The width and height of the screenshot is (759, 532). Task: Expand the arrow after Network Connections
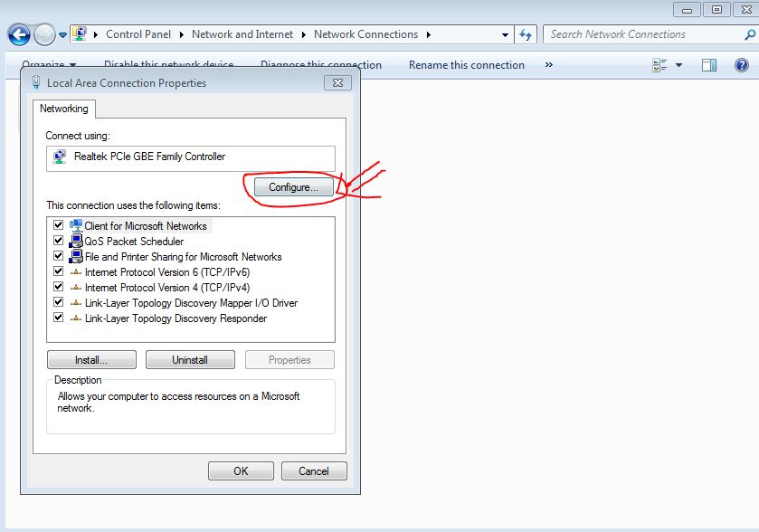tap(429, 35)
